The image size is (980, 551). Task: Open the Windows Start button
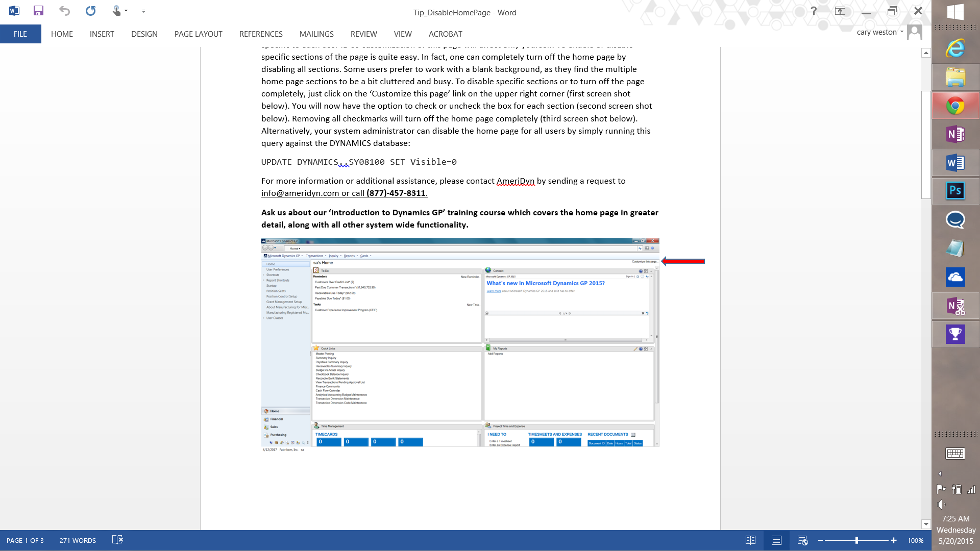(x=955, y=12)
